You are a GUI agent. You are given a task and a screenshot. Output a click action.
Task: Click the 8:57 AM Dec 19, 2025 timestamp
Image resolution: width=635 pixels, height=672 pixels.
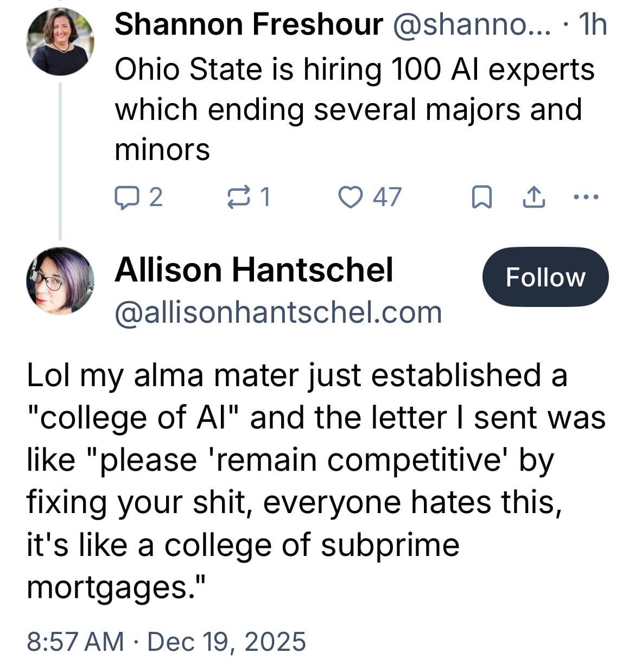[166, 642]
